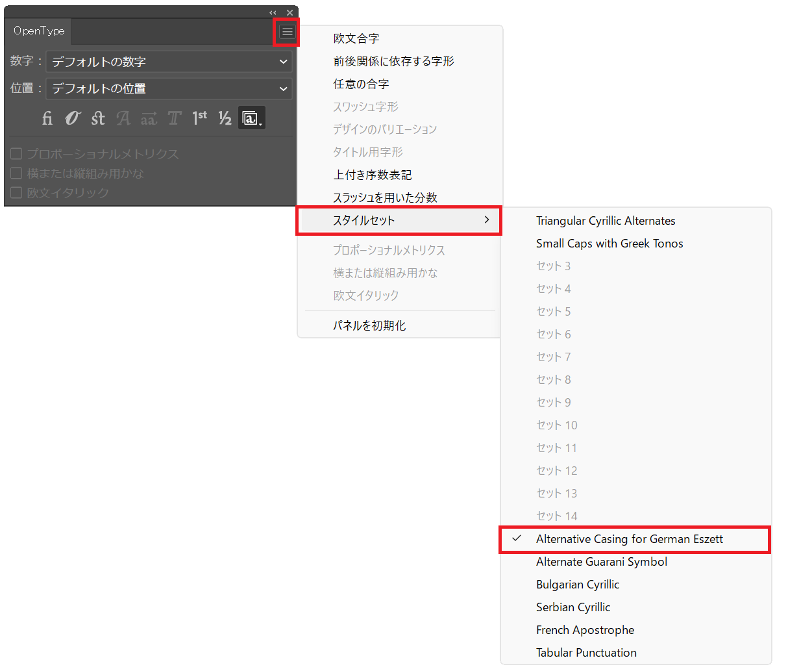Enable the fractions ½ icon
The image size is (812, 669).
[x=225, y=118]
